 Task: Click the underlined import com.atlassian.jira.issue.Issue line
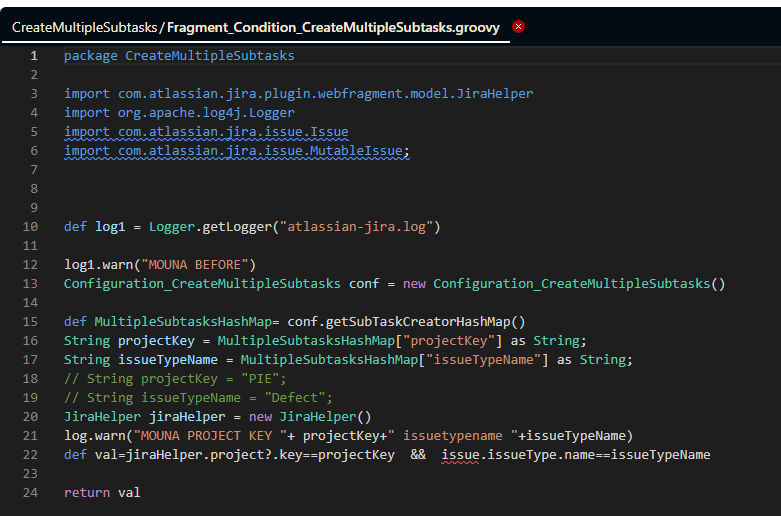tap(206, 132)
